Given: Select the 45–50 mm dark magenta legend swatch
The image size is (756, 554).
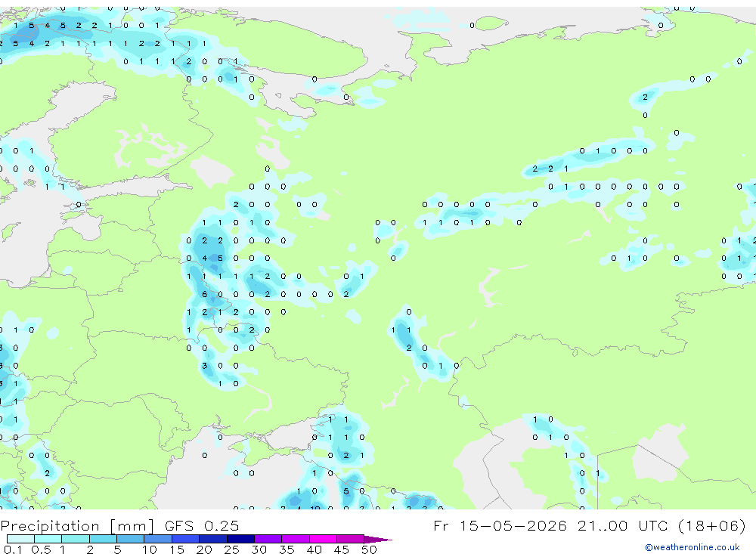Looking at the screenshot, I should [x=351, y=539].
